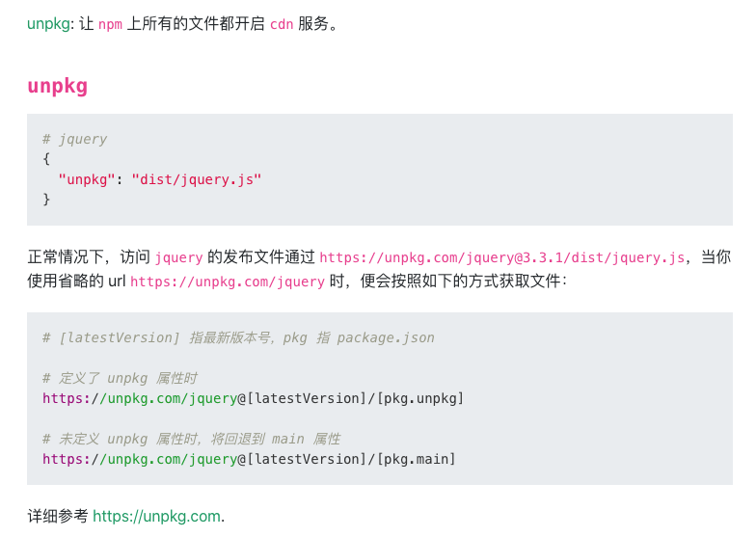The height and width of the screenshot is (537, 756).
Task: Click the comment 定义了 unpkg 属性时
Action: 120,378
